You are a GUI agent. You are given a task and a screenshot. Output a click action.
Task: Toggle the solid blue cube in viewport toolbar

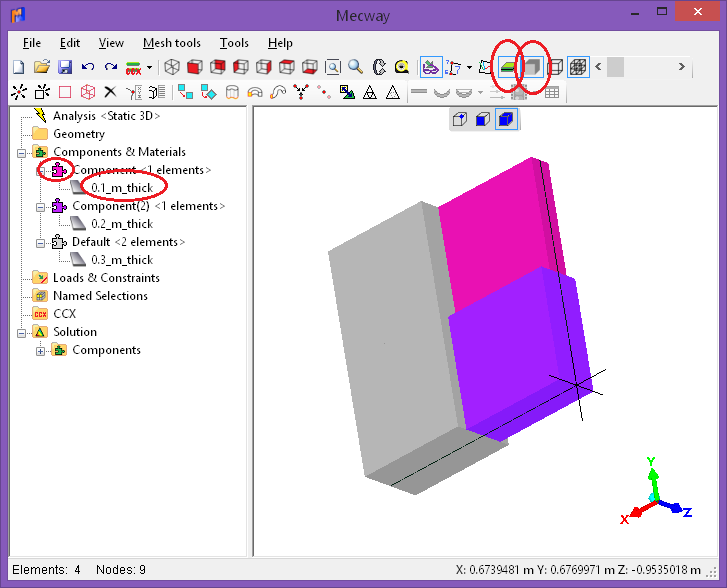click(506, 119)
